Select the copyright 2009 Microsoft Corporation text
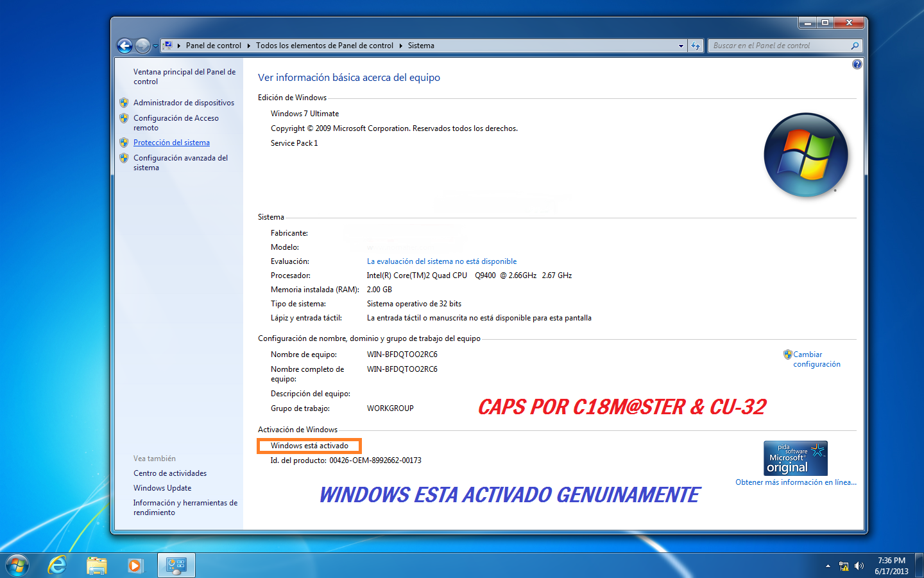Screen dimensions: 924x578 (x=394, y=128)
